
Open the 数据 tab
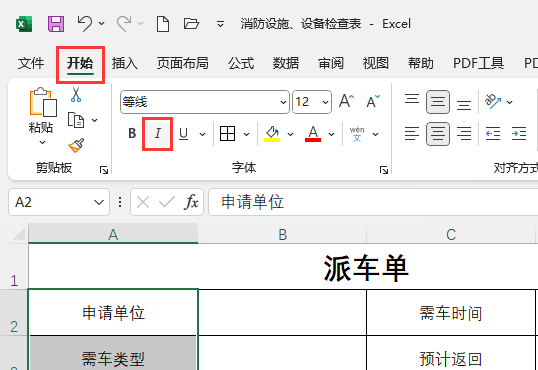click(286, 63)
